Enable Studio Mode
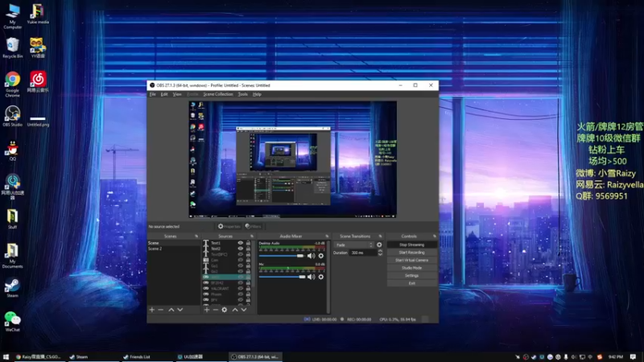 pos(411,268)
